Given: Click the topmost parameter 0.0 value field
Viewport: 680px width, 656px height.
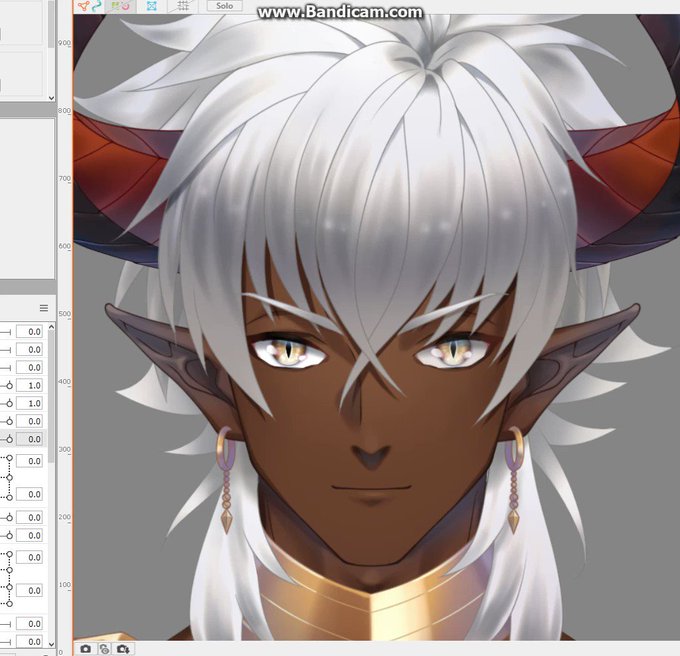Looking at the screenshot, I should [29, 332].
